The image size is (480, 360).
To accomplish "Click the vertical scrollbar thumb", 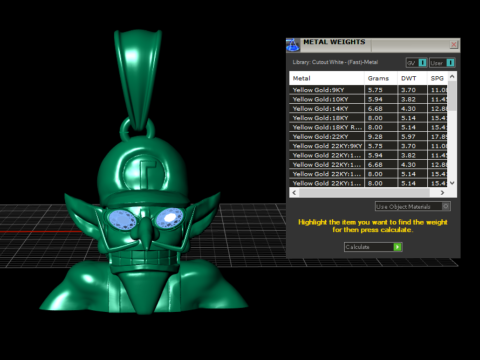I will (452, 96).
